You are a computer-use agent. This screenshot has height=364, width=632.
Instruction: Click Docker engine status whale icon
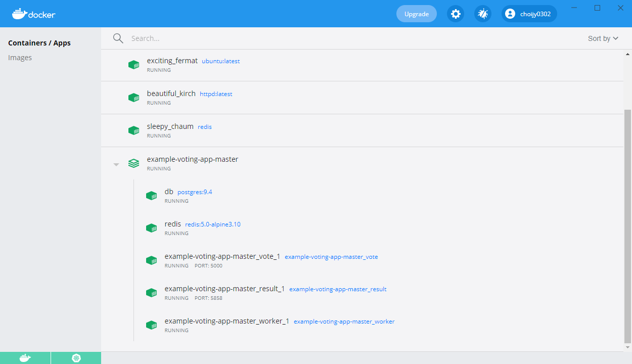click(25, 358)
